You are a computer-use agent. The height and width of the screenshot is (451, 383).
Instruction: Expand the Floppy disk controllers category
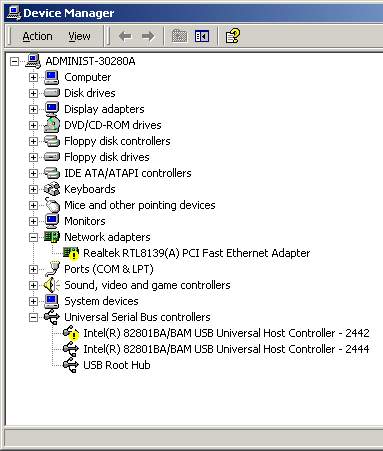33,141
